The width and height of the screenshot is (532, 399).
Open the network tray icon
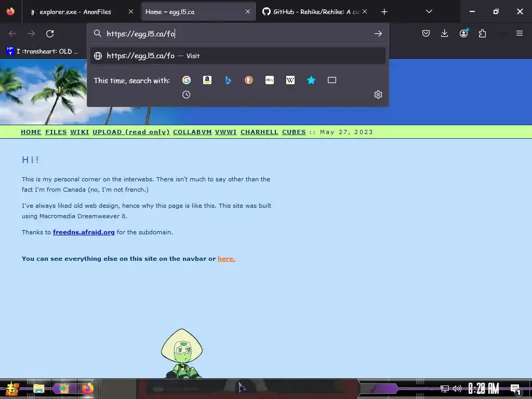pos(445,389)
